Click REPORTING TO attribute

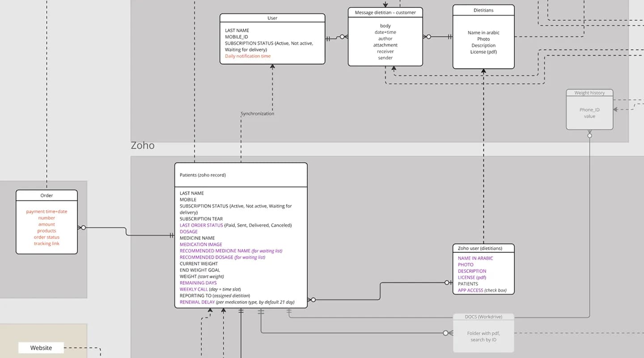pos(215,296)
